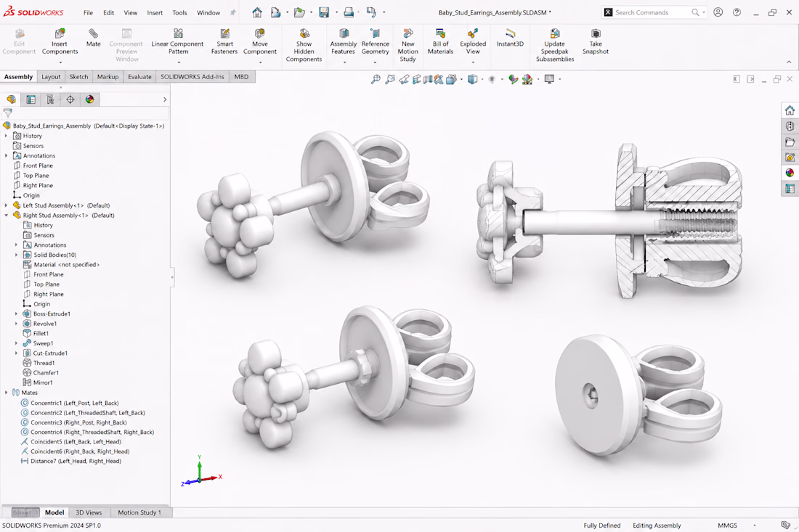799x532 pixels.
Task: Open Insert Components tool
Action: coord(60,42)
